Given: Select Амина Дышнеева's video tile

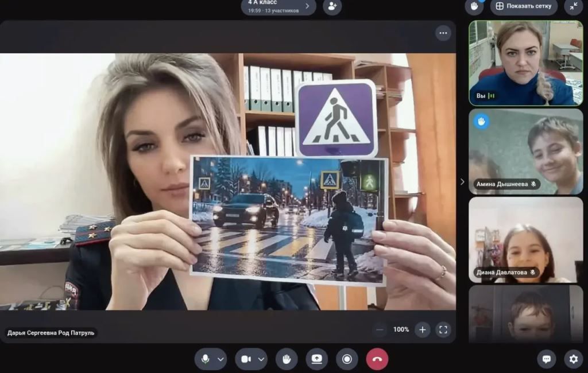Looking at the screenshot, I should click(x=526, y=151).
